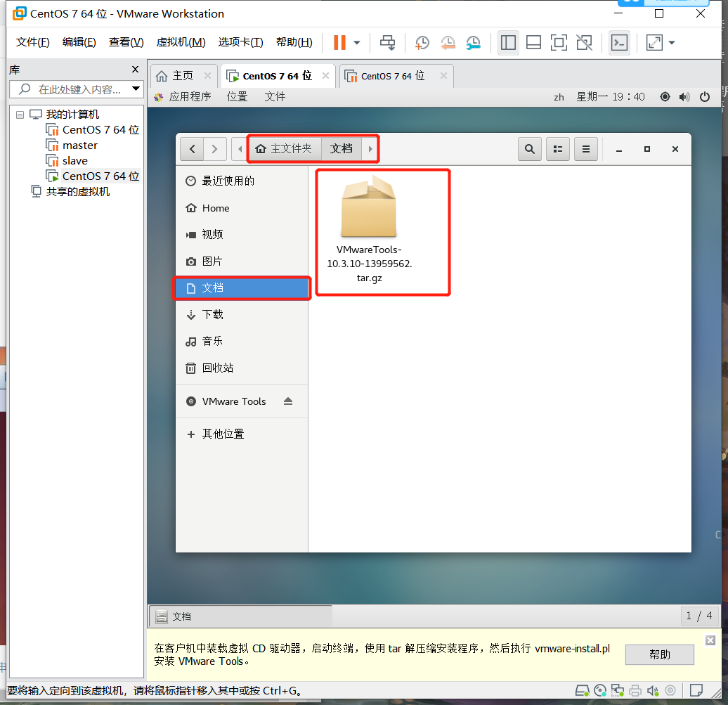Collapse the 我的计算机 tree node

click(20, 115)
